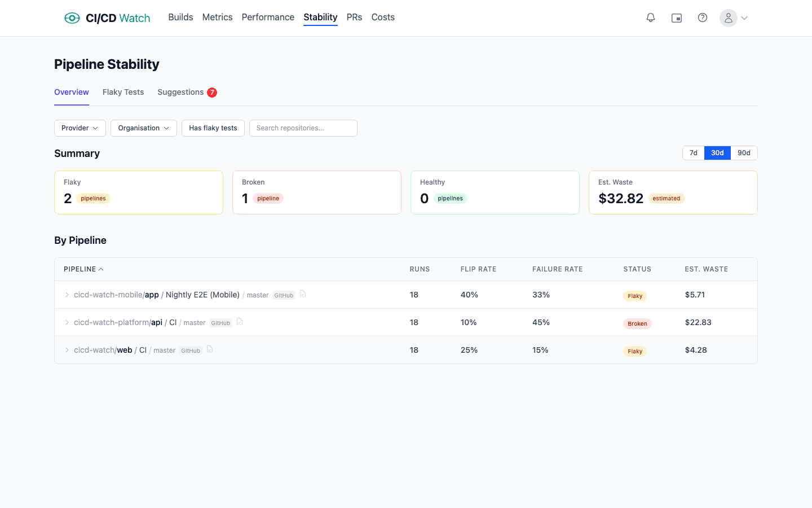The height and width of the screenshot is (508, 812).
Task: Click the CI/CD Watch eye logo
Action: (72, 18)
